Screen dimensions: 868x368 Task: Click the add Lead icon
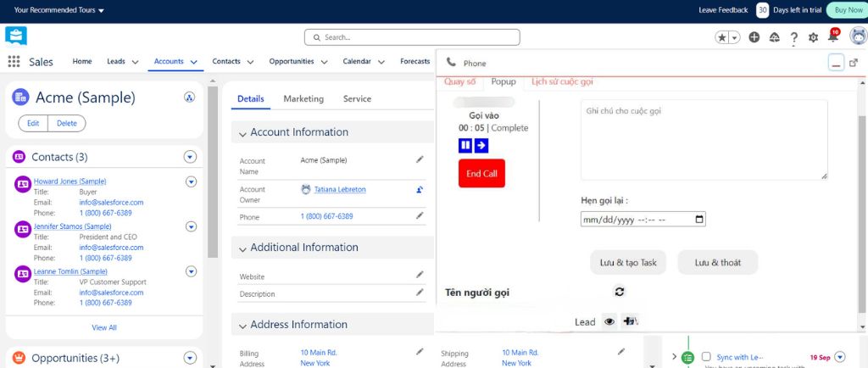pos(630,321)
